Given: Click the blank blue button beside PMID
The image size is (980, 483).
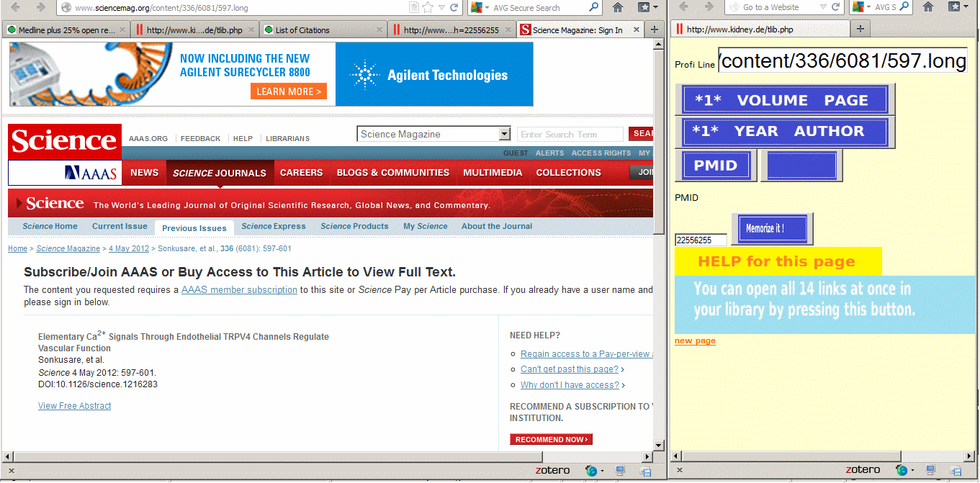Looking at the screenshot, I should pos(801,166).
